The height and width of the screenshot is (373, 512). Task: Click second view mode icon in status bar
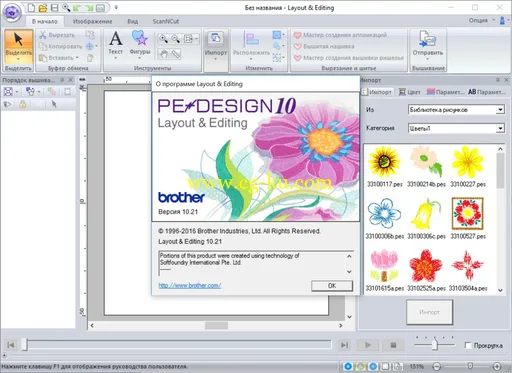tap(360, 366)
